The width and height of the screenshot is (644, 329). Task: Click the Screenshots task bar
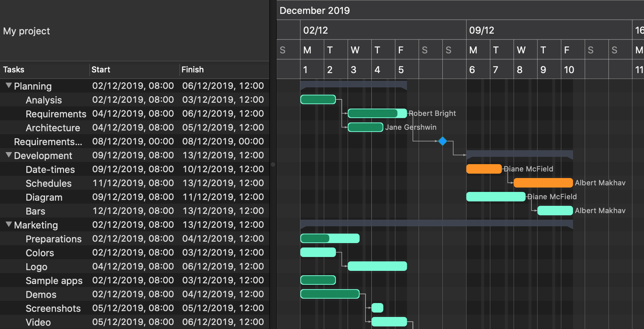(x=377, y=308)
